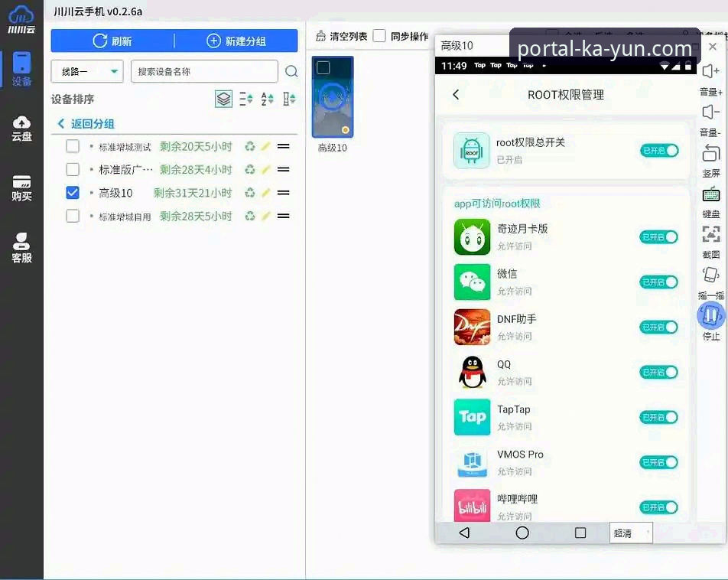Uncheck the 高级10 device checkbox
The image size is (728, 580).
73,192
